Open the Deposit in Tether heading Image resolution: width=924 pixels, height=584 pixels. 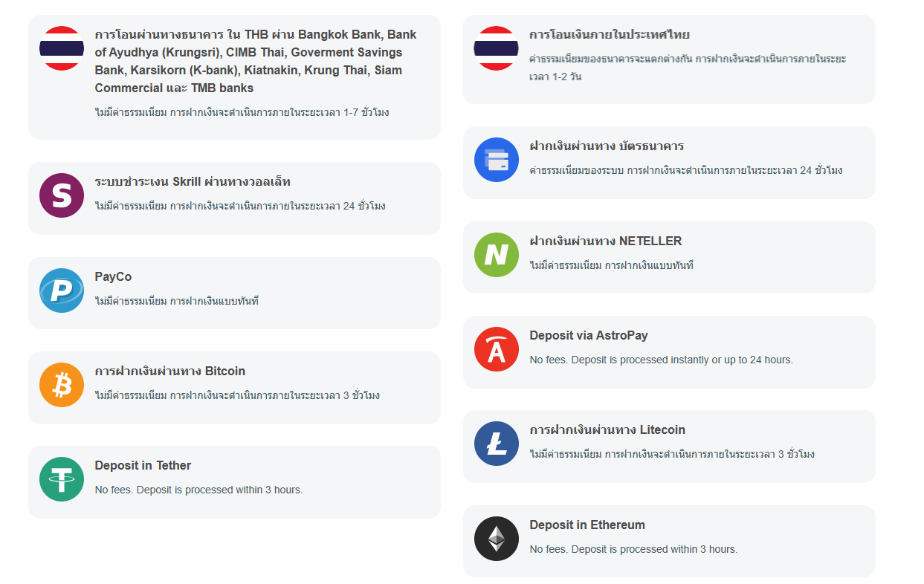[x=143, y=466]
